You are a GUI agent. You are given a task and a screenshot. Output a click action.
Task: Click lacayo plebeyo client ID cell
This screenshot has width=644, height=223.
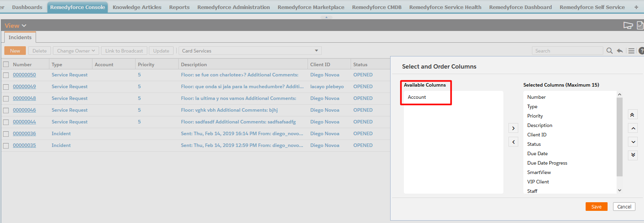327,87
